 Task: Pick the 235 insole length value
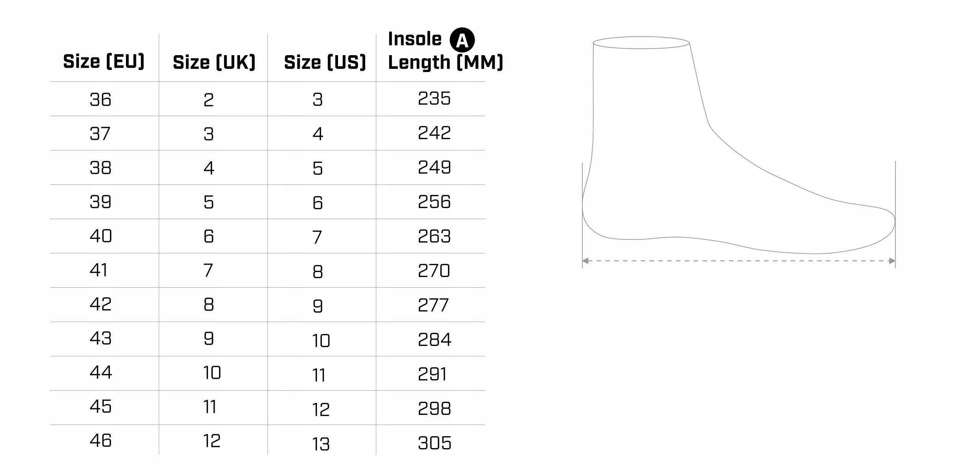point(434,98)
